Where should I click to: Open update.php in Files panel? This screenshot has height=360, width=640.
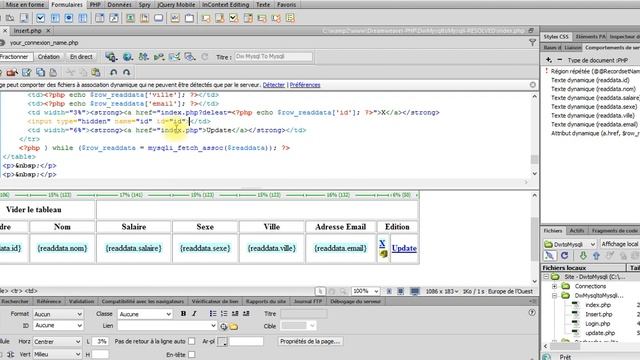point(600,333)
